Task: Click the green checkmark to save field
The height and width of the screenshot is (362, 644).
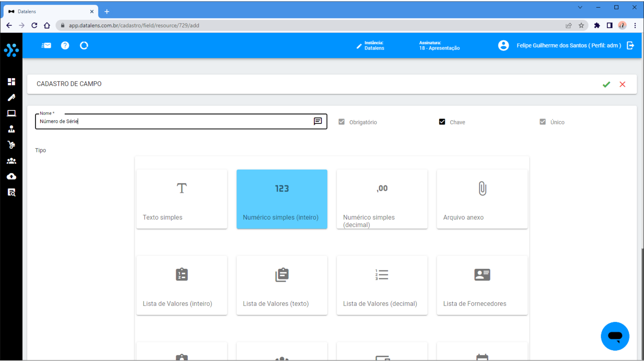Action: (x=606, y=84)
